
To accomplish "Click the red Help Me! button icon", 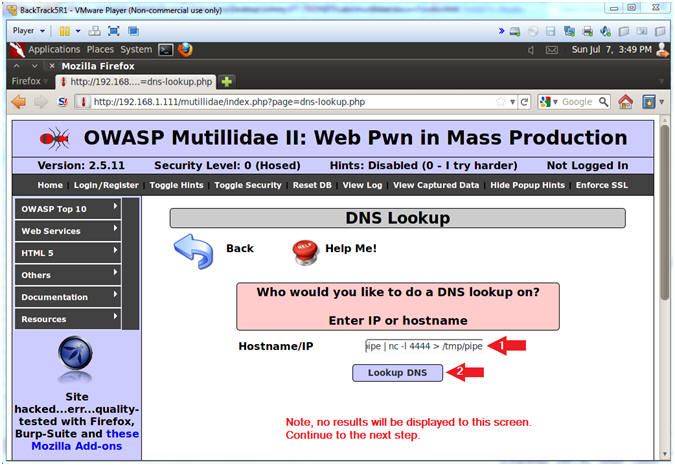I will 305,252.
